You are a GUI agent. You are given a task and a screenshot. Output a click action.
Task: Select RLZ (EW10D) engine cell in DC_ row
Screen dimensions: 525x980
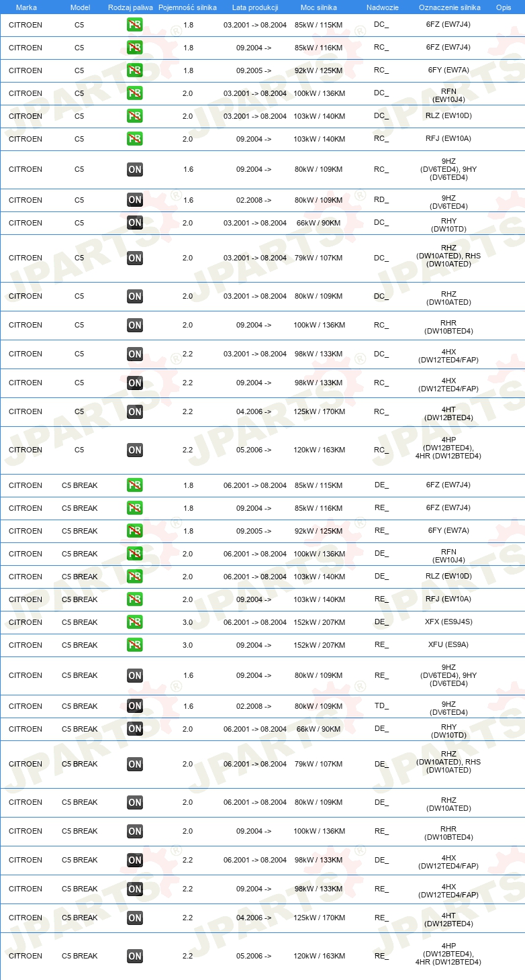click(448, 116)
